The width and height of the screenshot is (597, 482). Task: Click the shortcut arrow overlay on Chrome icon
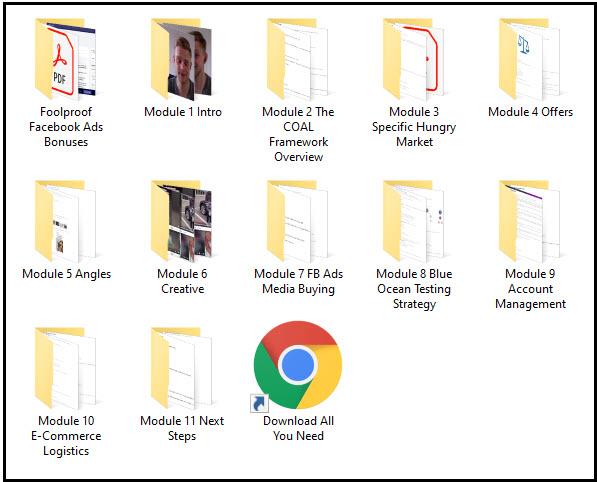pyautogui.click(x=259, y=403)
